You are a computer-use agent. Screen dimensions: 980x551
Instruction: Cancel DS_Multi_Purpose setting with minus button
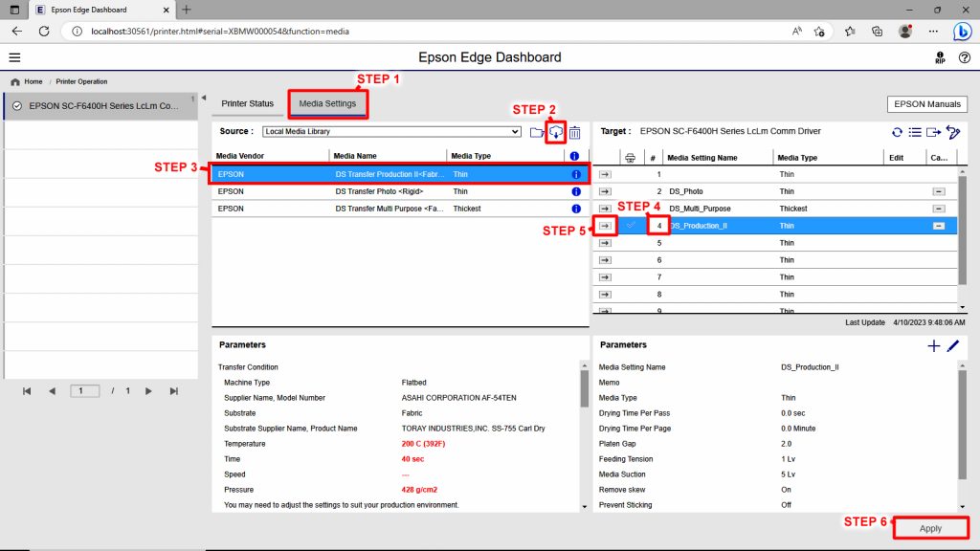click(939, 209)
